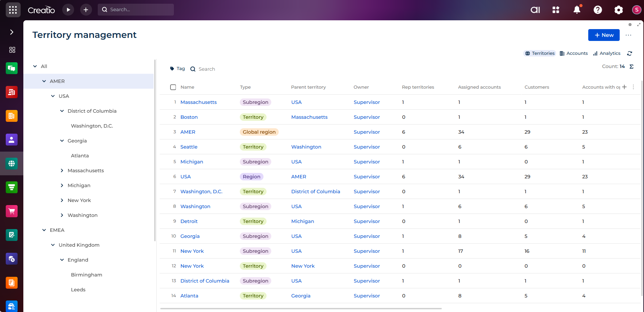This screenshot has width=644, height=312.
Task: Open the app launcher grid menu
Action: tap(13, 10)
